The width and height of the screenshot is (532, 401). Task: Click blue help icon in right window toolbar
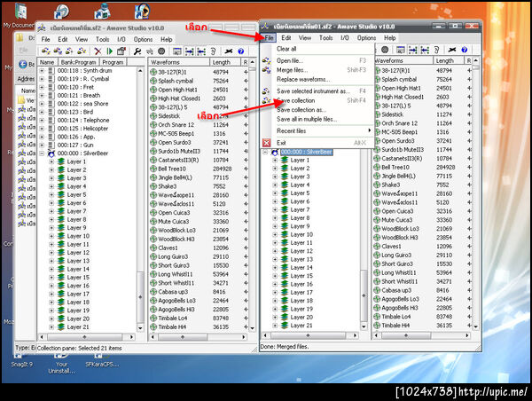465,50
